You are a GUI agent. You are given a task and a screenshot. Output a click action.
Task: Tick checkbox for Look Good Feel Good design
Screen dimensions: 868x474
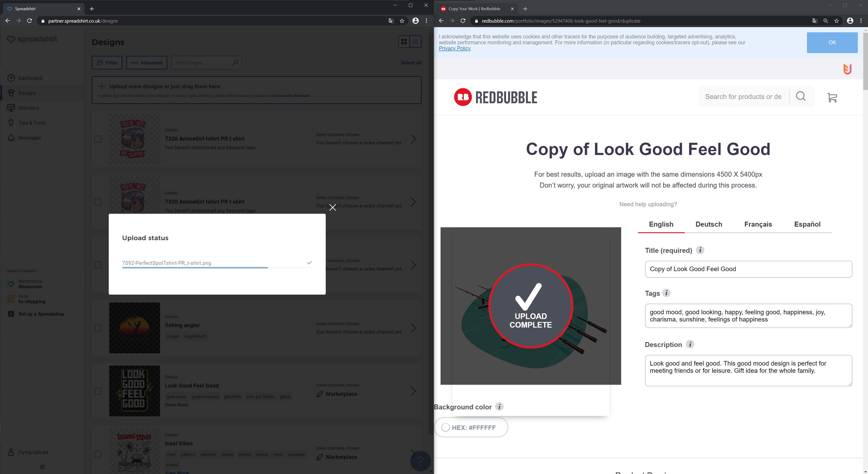(98, 391)
